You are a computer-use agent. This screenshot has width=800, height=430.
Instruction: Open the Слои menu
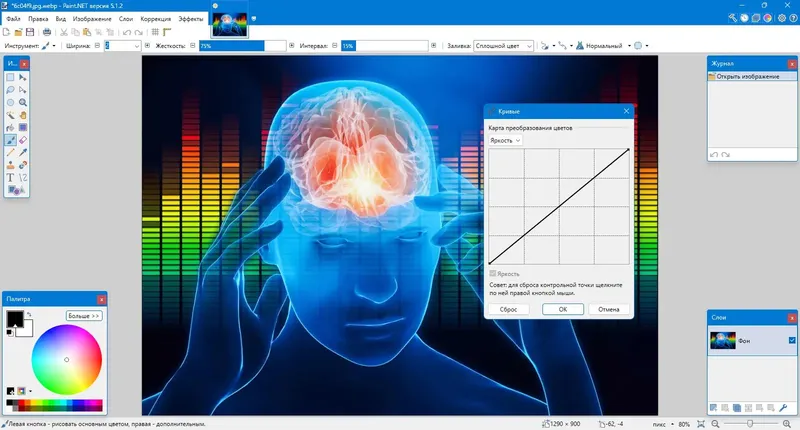(x=126, y=19)
